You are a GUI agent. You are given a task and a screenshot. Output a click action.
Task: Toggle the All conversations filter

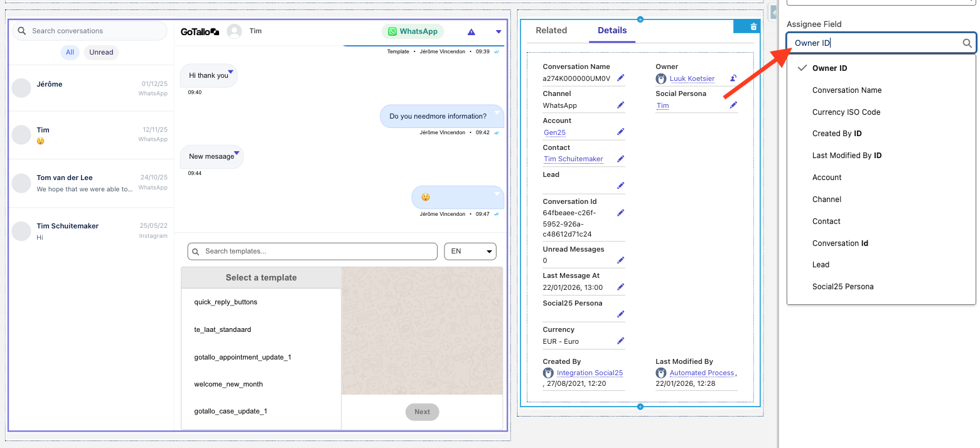[x=70, y=52]
